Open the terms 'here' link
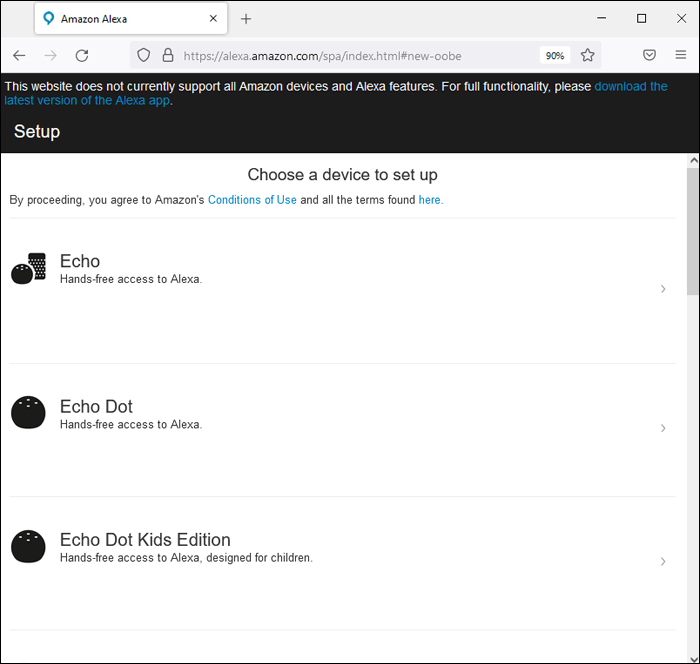This screenshot has height=664, width=700. point(429,200)
